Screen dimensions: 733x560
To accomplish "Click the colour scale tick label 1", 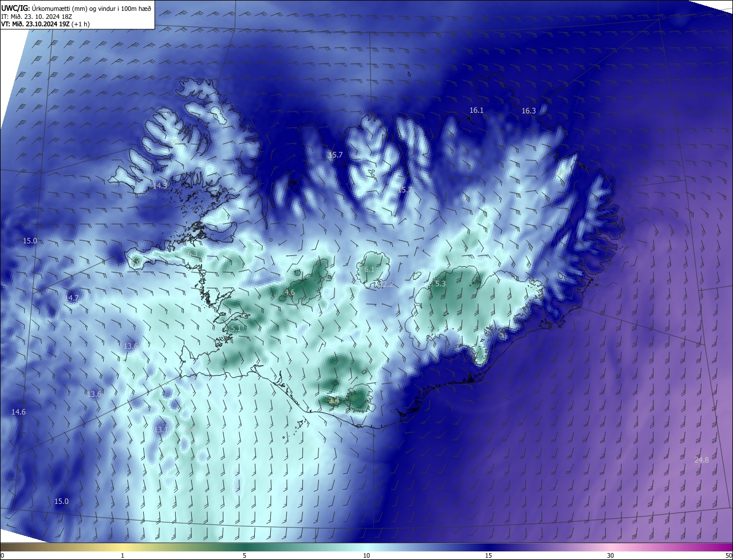I will [x=123, y=556].
